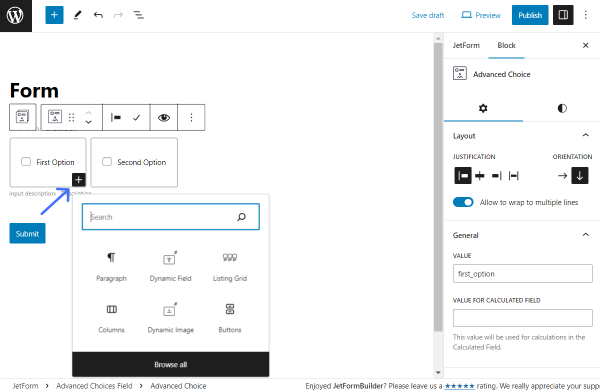Screen dimensions: 600x391
Task: Focus the block Search field
Action: coord(171,217)
